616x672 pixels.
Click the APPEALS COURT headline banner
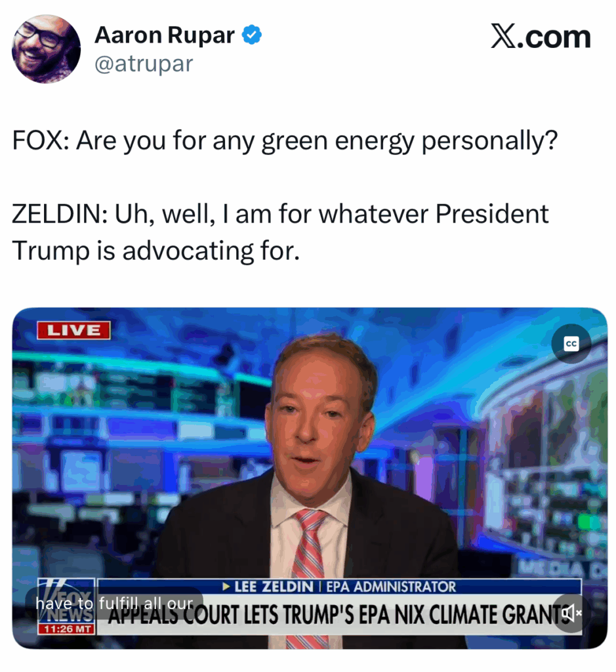point(339,615)
